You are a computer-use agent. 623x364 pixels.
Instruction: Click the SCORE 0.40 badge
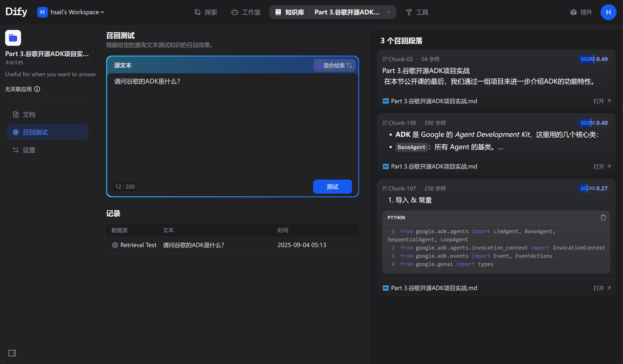(594, 123)
